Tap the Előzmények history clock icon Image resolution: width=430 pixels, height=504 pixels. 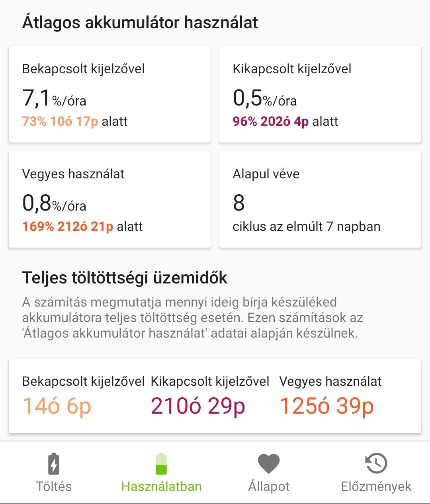click(x=376, y=464)
